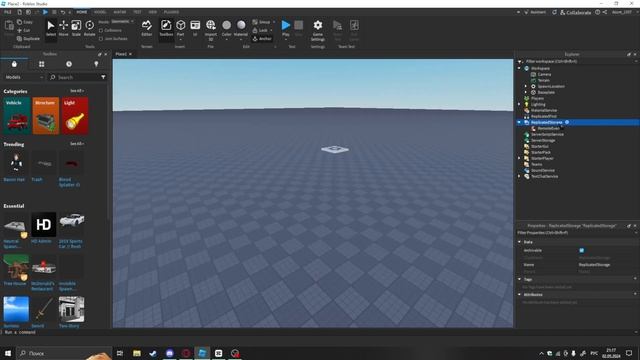This screenshot has height=360, width=640.
Task: Switch to the MODEL ribbon tab
Action: point(100,12)
